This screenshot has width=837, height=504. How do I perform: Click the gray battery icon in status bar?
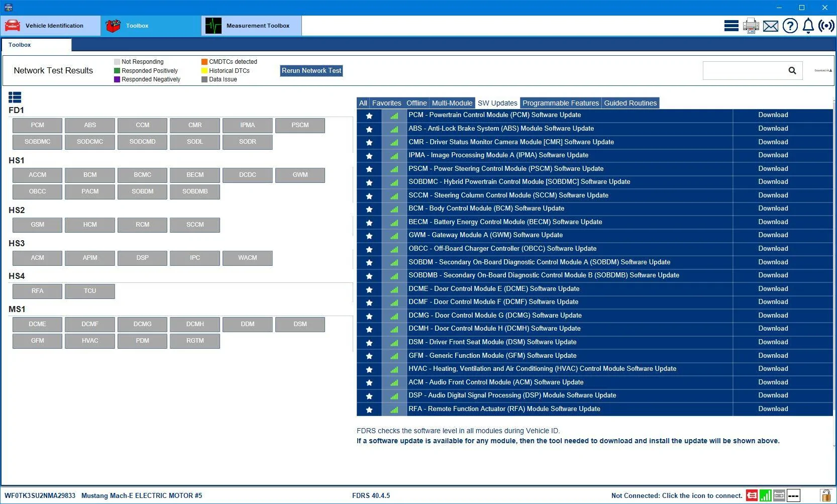point(779,496)
